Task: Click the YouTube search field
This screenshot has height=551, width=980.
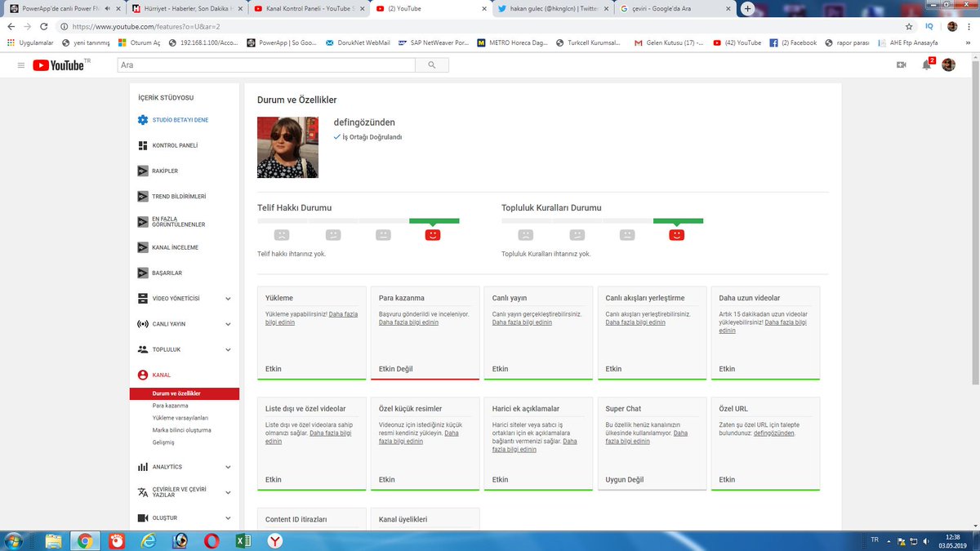Action: 266,65
